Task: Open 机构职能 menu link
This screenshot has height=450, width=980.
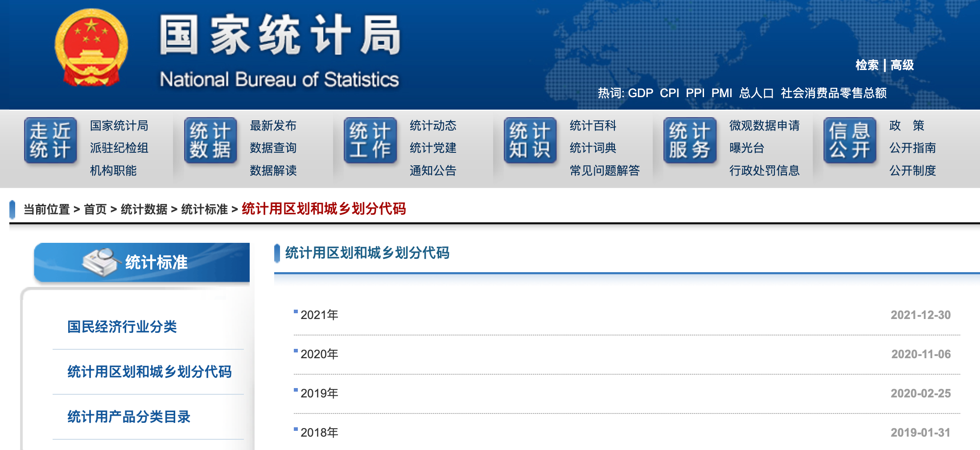Action: (113, 171)
